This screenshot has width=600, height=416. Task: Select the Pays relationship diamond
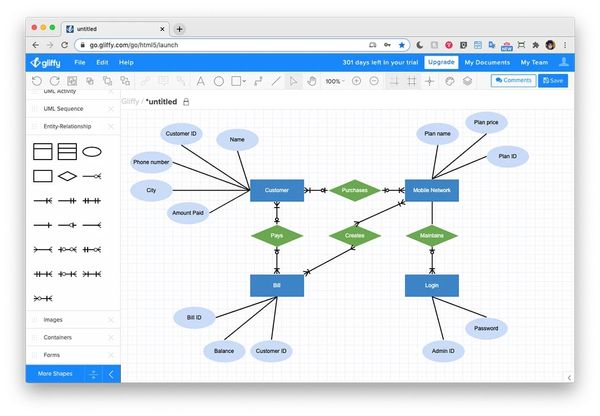(x=277, y=236)
